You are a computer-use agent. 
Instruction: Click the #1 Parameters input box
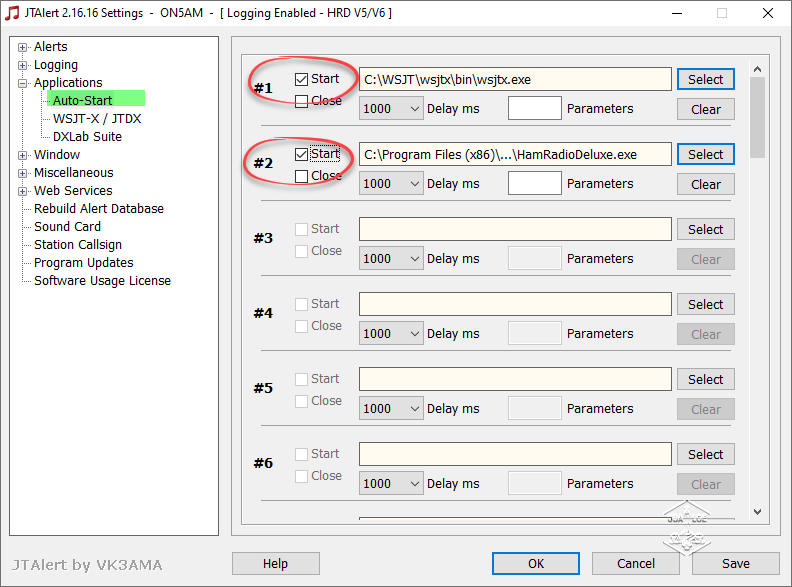534,108
